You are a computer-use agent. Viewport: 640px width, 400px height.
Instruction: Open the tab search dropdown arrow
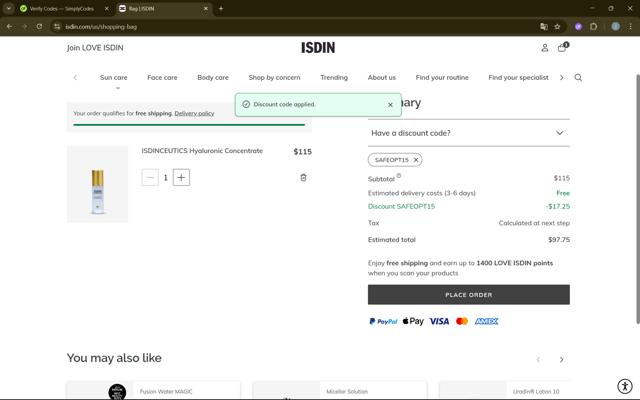click(9, 9)
